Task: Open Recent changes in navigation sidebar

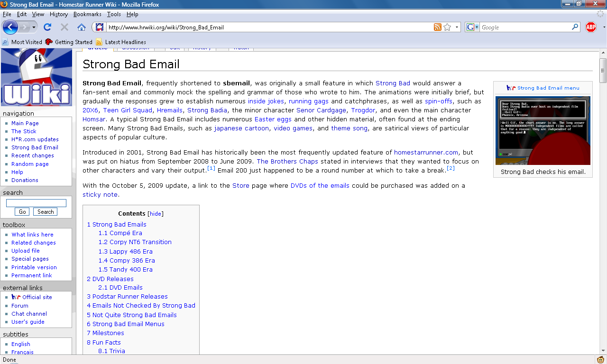Action: tap(33, 155)
